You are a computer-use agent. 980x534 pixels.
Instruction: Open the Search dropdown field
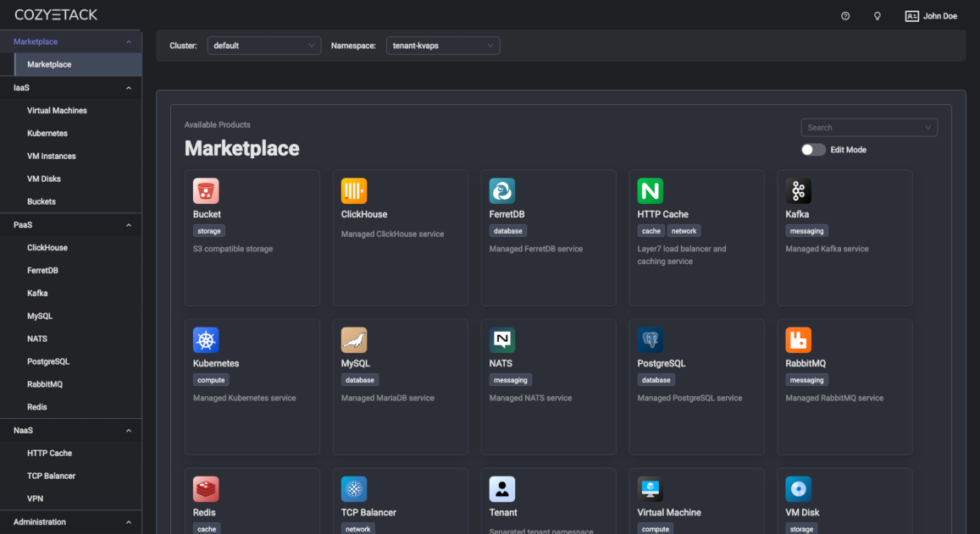(x=869, y=128)
